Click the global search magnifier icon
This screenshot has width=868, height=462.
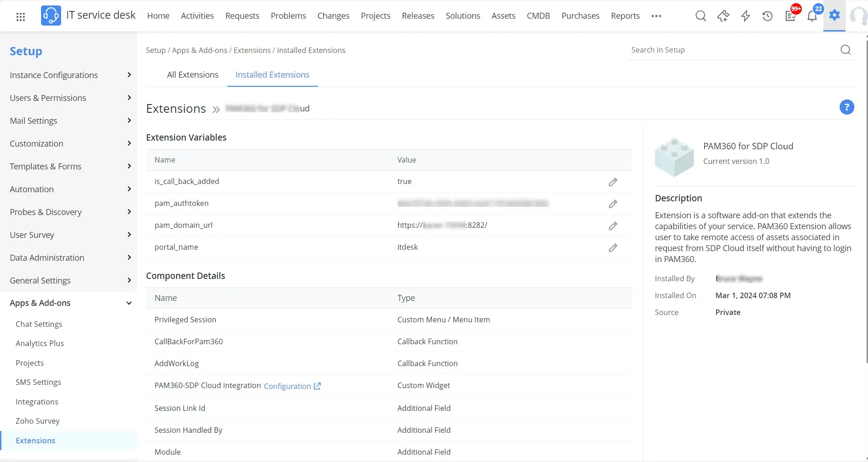[701, 16]
